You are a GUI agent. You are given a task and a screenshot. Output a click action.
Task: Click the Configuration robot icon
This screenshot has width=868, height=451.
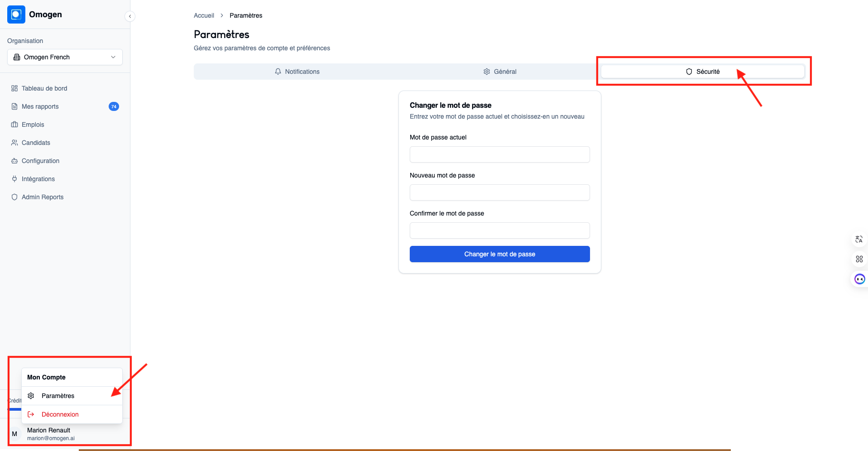coord(14,161)
